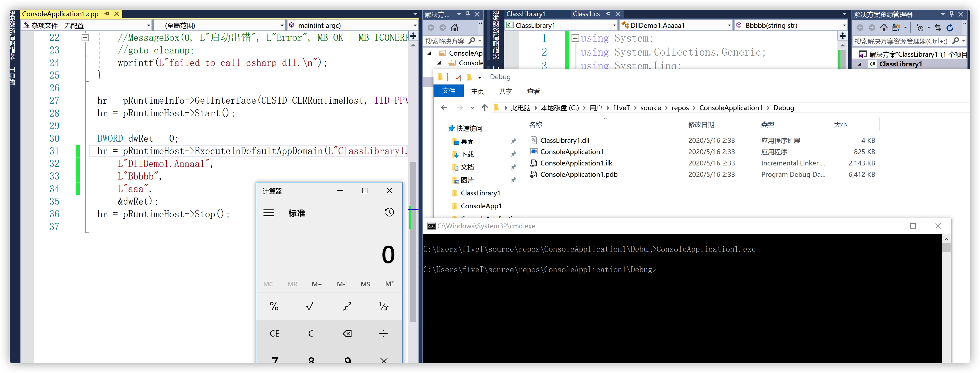Viewport: 980px width, 373px height.
Task: Collapse the using block at line 1
Action: click(575, 38)
